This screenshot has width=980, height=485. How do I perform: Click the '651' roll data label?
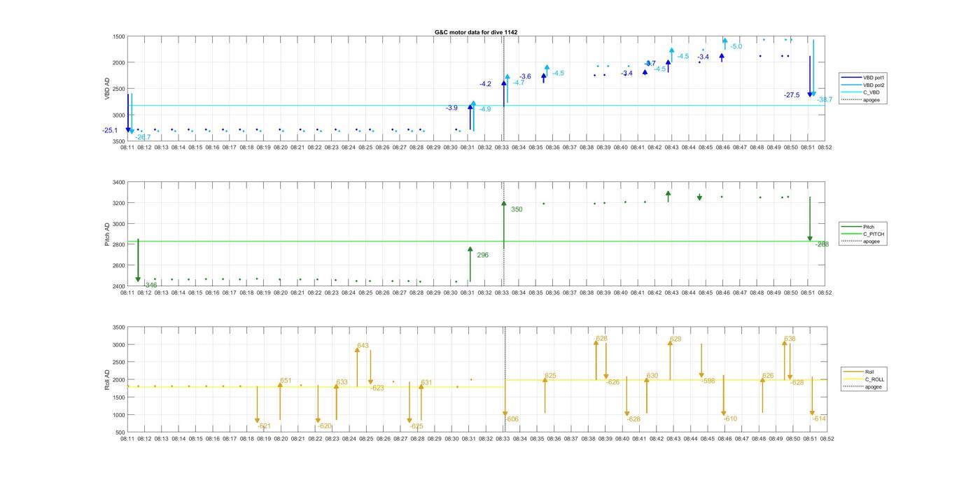[286, 381]
